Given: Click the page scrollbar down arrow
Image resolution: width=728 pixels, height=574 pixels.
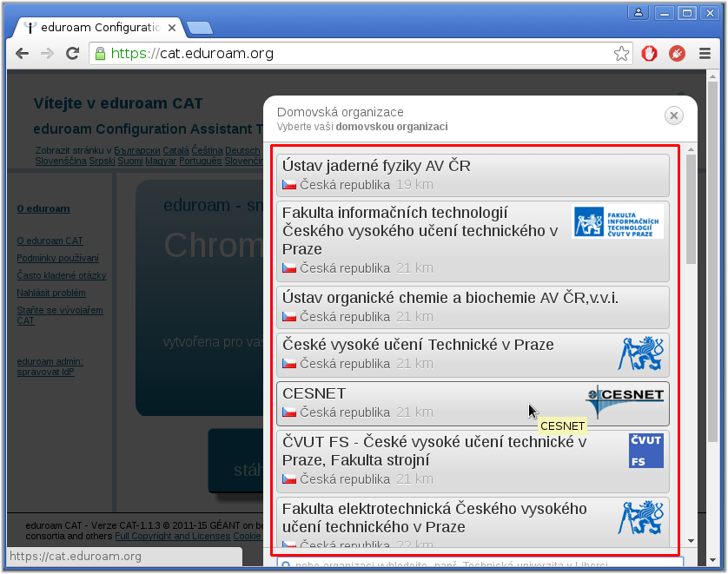Looking at the screenshot, I should pos(712,560).
